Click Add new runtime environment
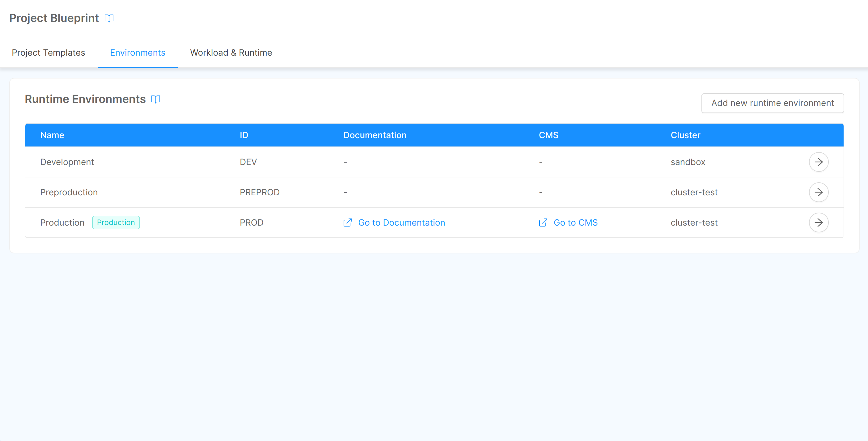 [772, 103]
